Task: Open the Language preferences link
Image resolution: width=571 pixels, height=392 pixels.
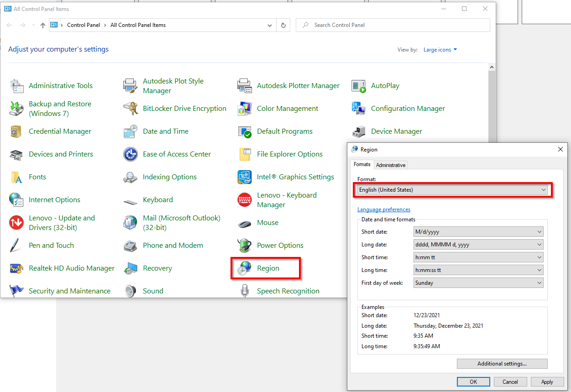Action: point(384,209)
